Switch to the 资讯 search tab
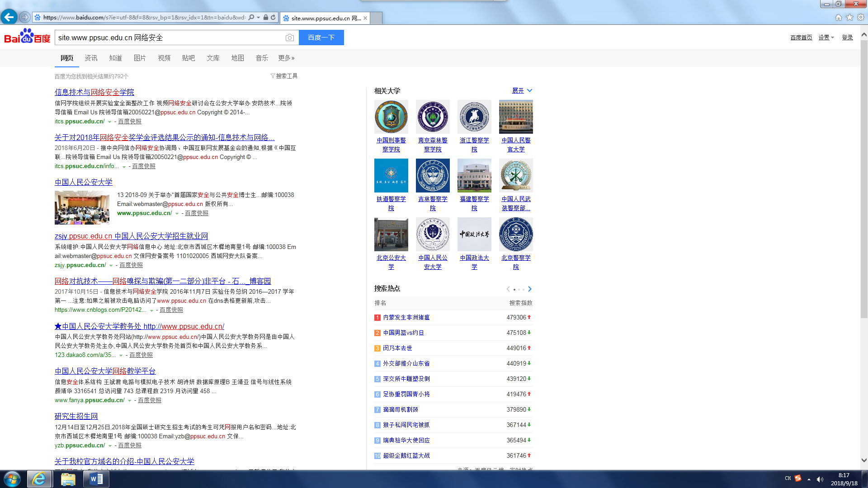The height and width of the screenshot is (488, 868). coord(91,58)
